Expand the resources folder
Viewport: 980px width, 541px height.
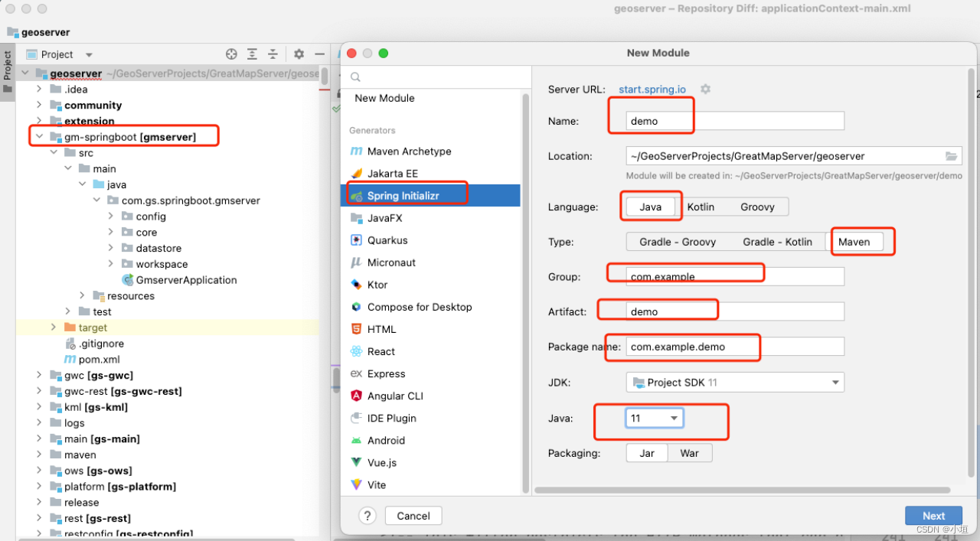click(82, 296)
